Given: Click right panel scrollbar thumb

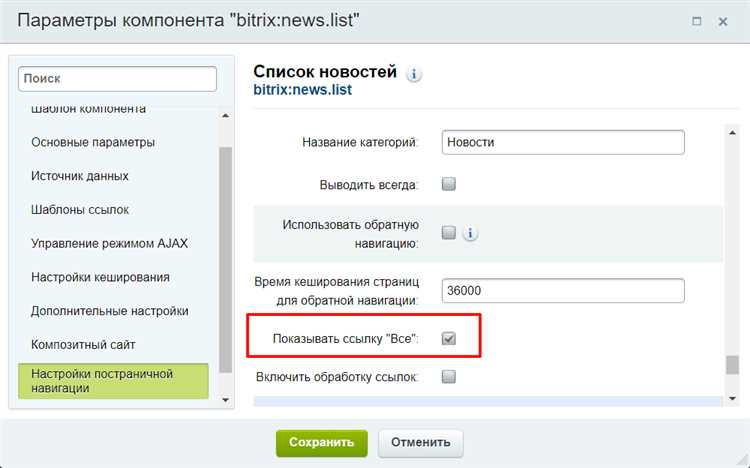Looking at the screenshot, I should 732,365.
